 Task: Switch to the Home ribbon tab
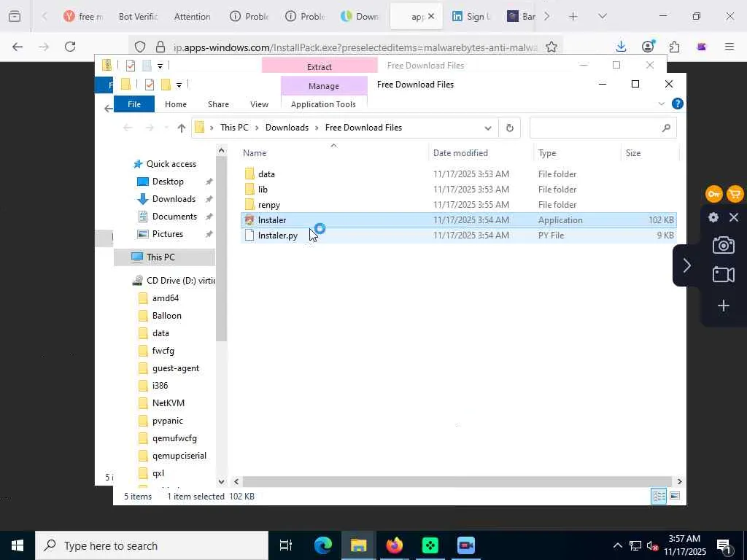(x=175, y=104)
